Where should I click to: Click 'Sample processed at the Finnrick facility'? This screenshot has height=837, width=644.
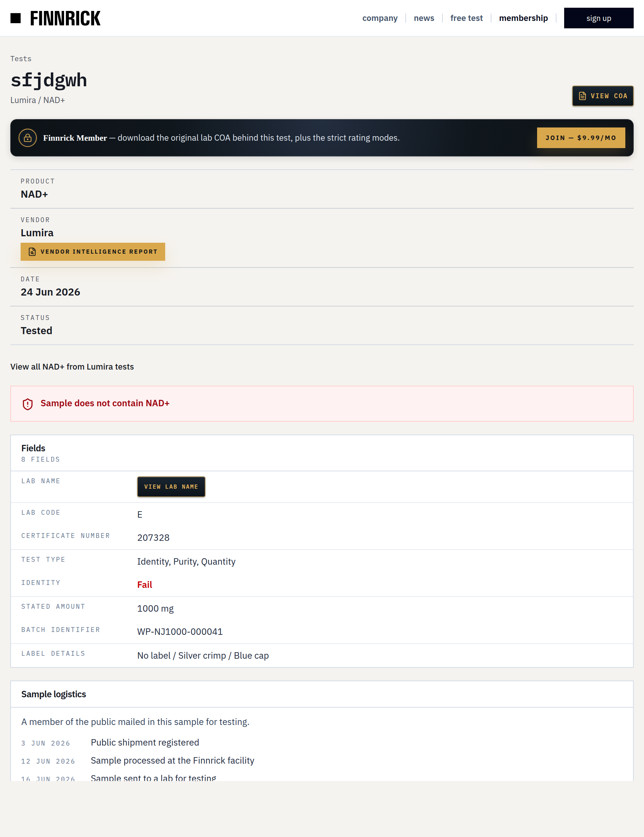pos(173,760)
